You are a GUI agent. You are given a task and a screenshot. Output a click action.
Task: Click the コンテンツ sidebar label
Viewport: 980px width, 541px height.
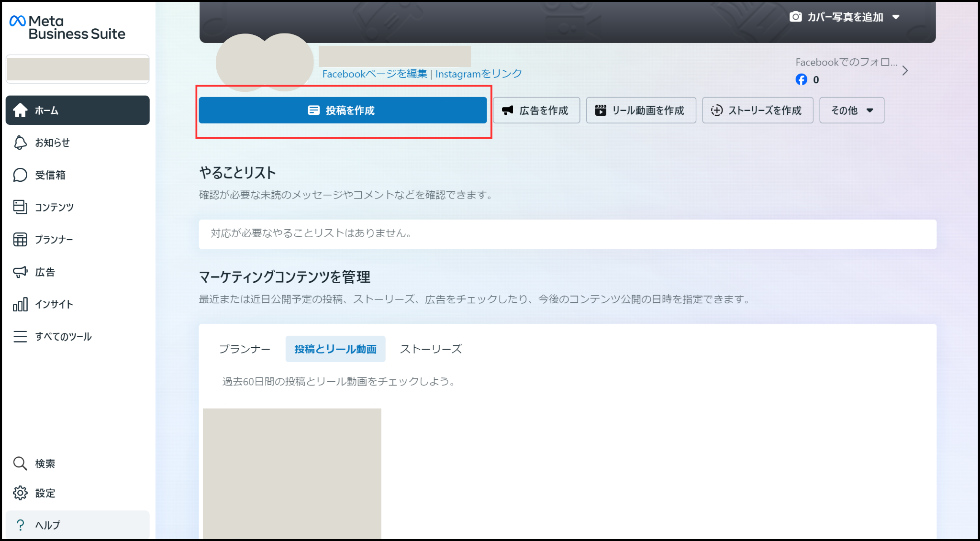click(x=55, y=207)
